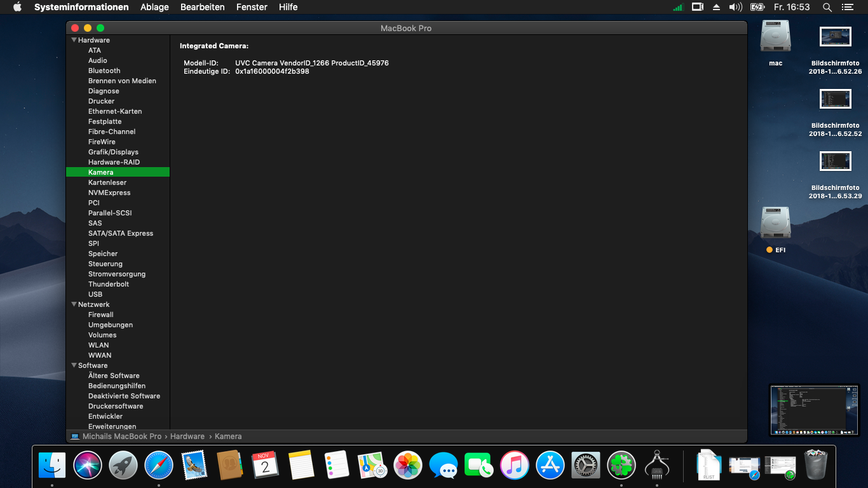Select Thunderbolt in the sidebar
The width and height of the screenshot is (868, 488).
(x=109, y=284)
